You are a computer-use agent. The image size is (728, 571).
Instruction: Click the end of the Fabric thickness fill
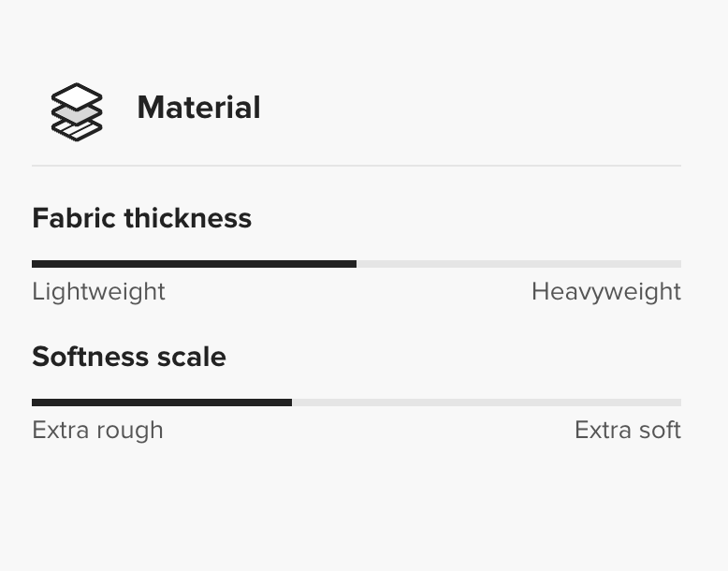pyautogui.click(x=355, y=264)
